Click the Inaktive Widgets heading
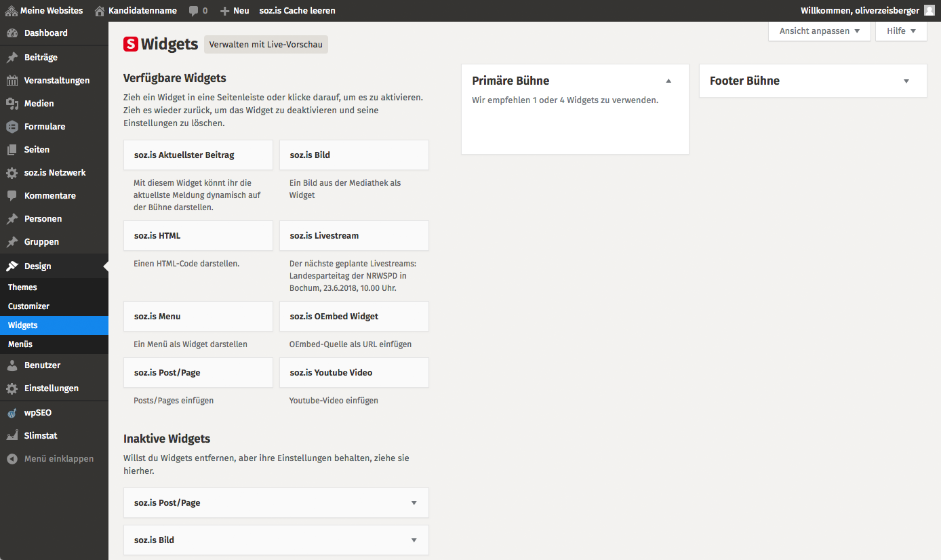The width and height of the screenshot is (941, 560). click(167, 439)
